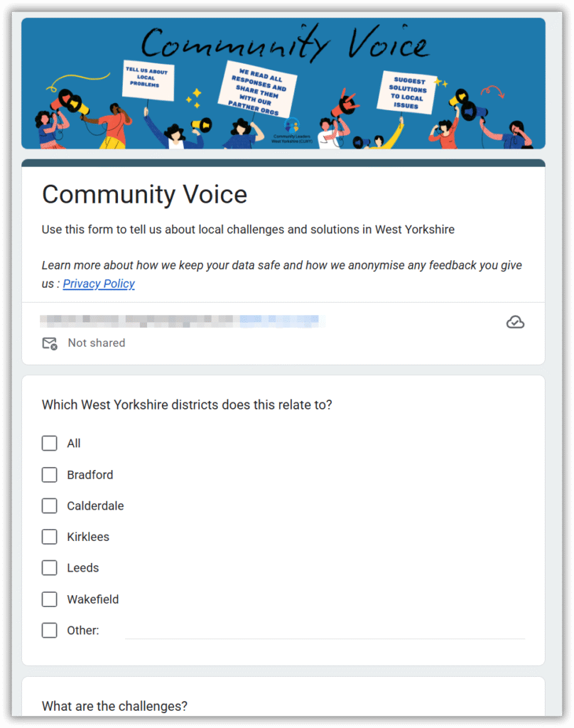The image size is (574, 728).
Task: Click the Wakefield option label
Action: coord(93,599)
